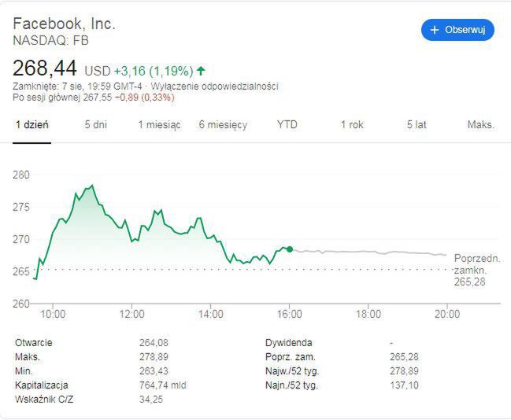Click the plus icon in Obserwuj button
This screenshot has width=511, height=420.
coord(434,30)
